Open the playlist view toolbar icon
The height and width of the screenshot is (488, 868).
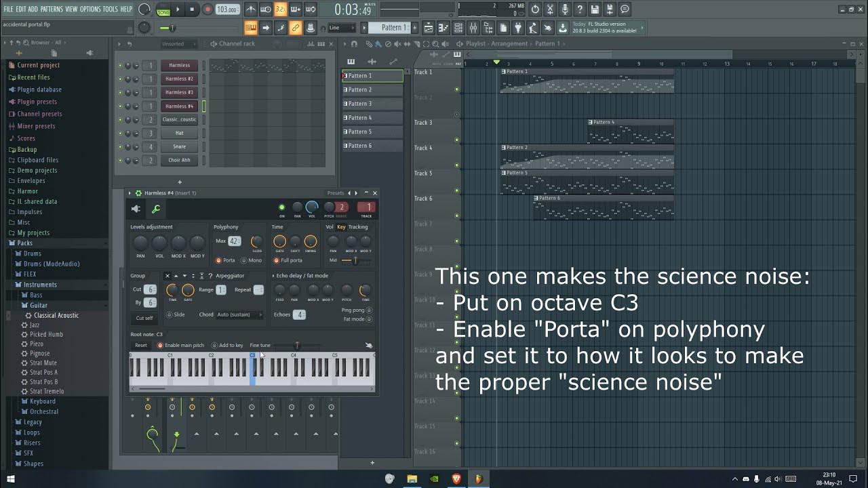[x=428, y=28]
